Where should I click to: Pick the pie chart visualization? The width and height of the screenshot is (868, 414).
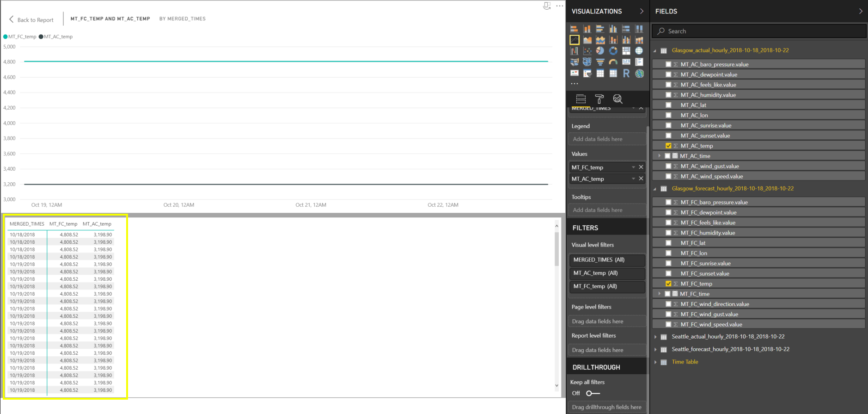(x=600, y=51)
